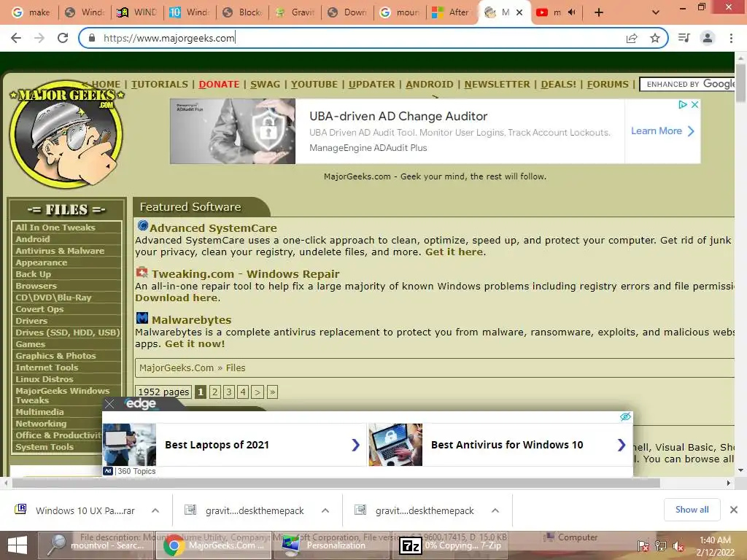Switch to the 'Down' browser tab
Viewport: 747px width, 560px height.
point(347,12)
